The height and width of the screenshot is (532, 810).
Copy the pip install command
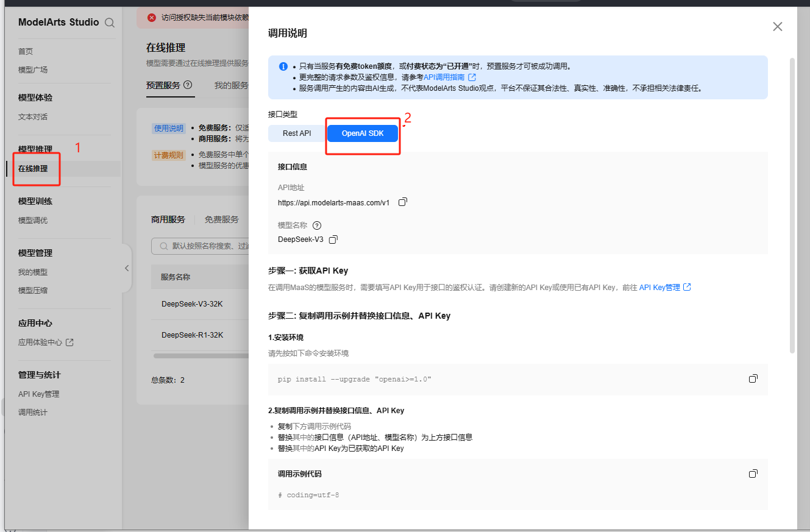click(x=753, y=379)
